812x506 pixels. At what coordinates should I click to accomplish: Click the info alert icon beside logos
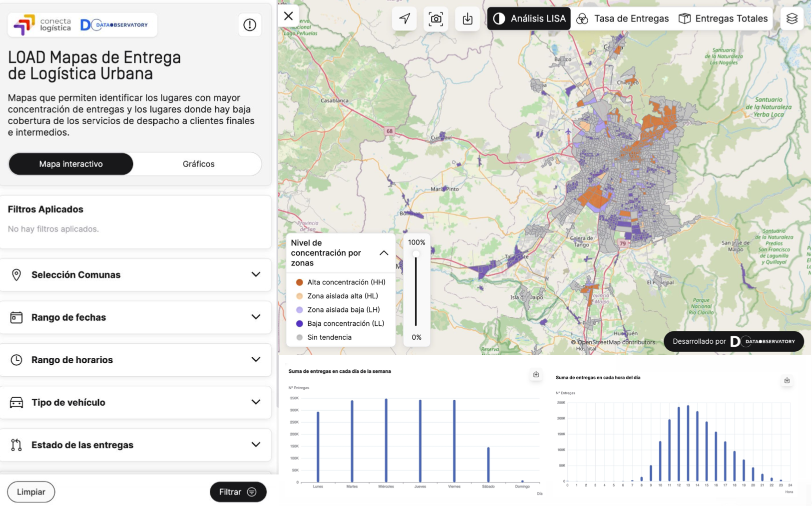(250, 25)
